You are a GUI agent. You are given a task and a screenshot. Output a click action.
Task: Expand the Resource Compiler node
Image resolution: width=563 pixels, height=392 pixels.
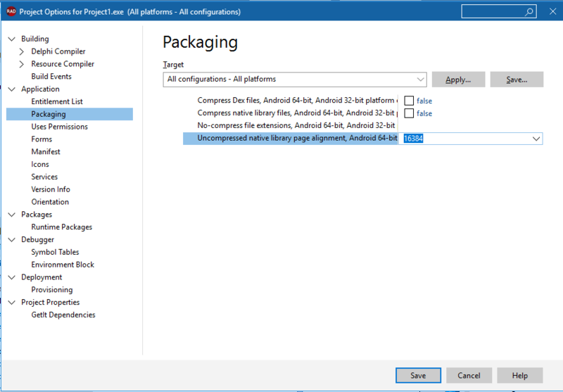pyautogui.click(x=22, y=64)
